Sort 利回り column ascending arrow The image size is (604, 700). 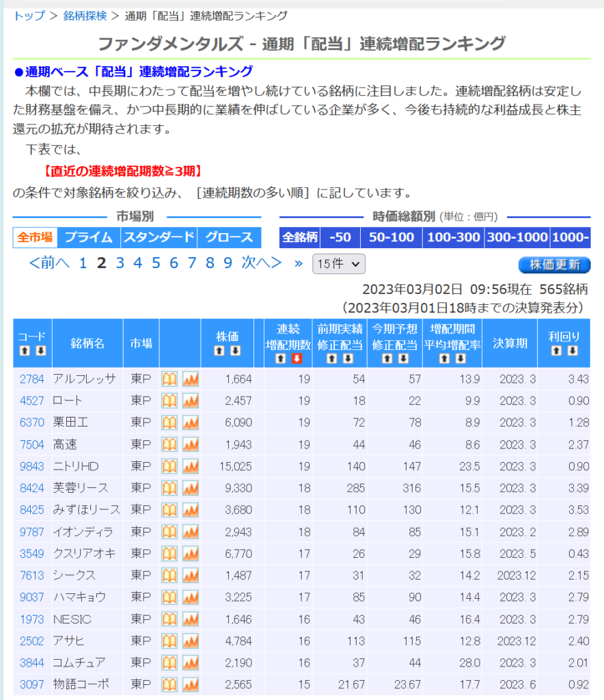coord(556,351)
